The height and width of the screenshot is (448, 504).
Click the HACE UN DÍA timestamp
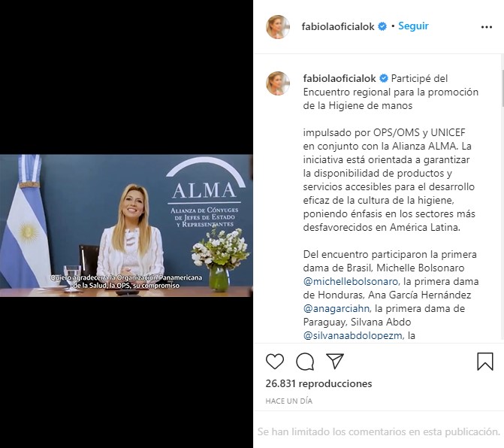pos(288,401)
